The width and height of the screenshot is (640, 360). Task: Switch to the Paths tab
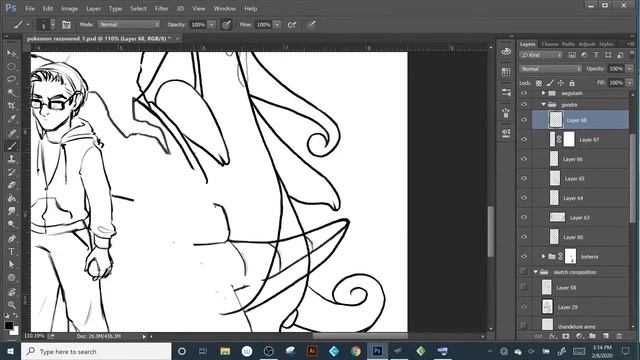pyautogui.click(x=568, y=44)
